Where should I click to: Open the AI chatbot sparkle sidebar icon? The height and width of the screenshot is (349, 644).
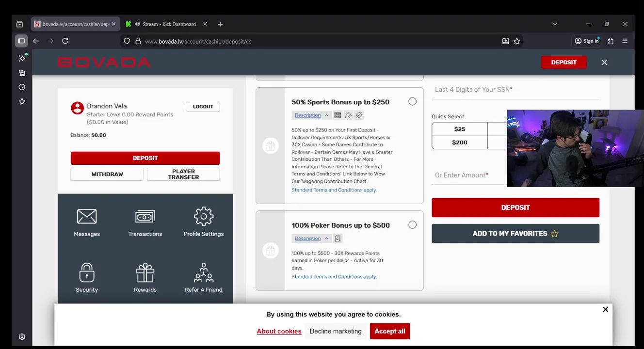pos(22,58)
